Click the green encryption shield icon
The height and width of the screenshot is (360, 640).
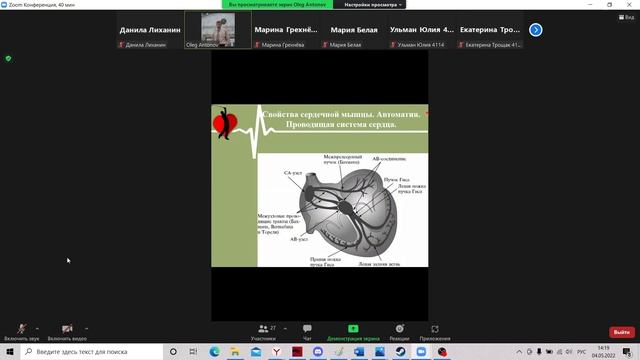pyautogui.click(x=8, y=58)
